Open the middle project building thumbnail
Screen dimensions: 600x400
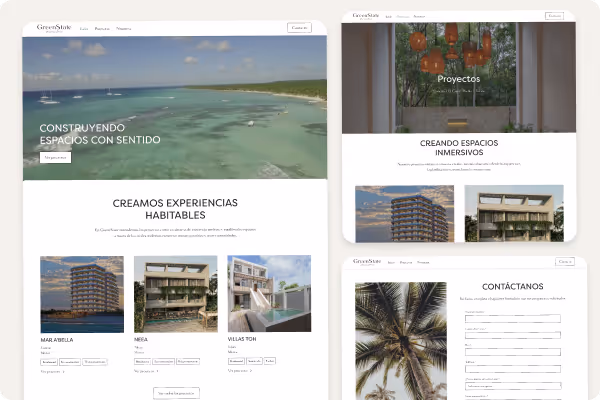pyautogui.click(x=176, y=294)
